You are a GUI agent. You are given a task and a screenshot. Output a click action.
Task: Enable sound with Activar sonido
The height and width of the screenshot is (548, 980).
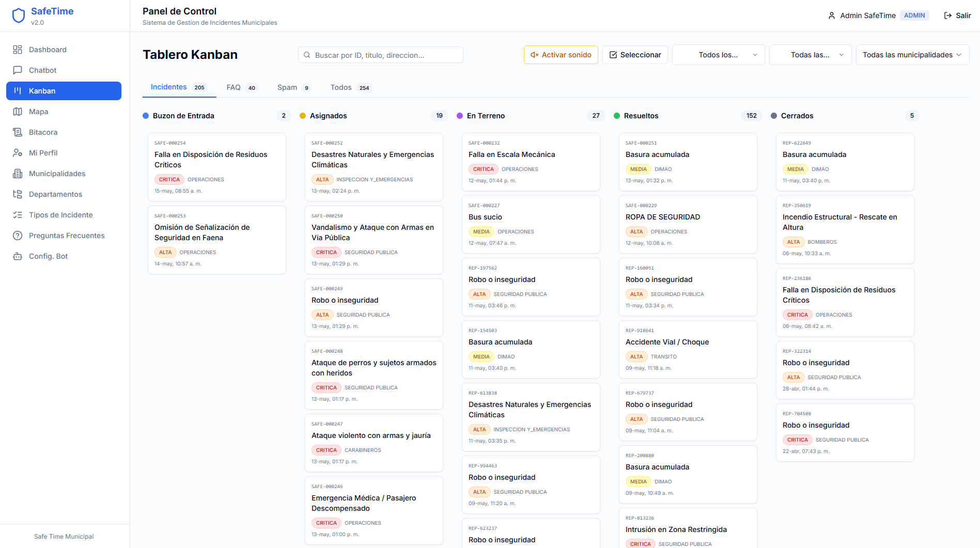pyautogui.click(x=561, y=55)
